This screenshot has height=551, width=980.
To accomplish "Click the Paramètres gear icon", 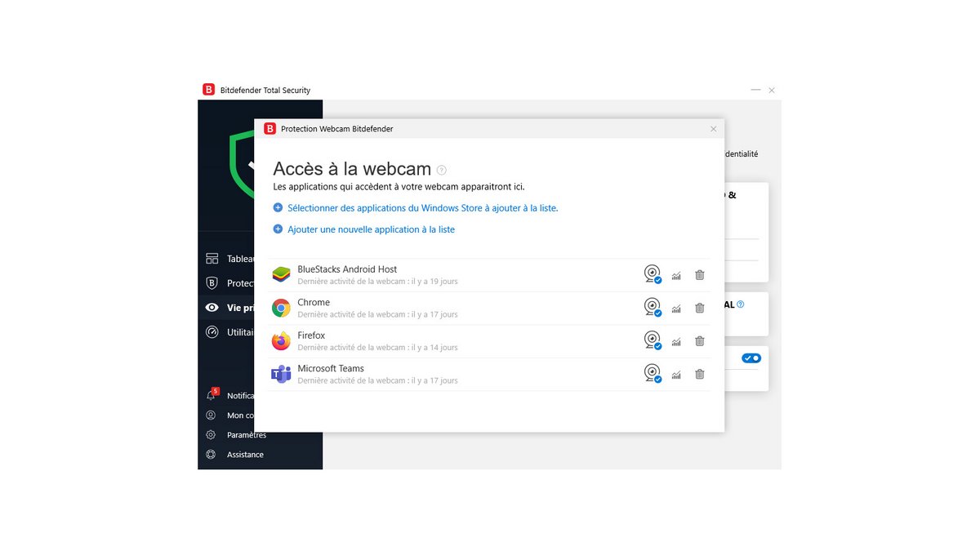I will [211, 435].
